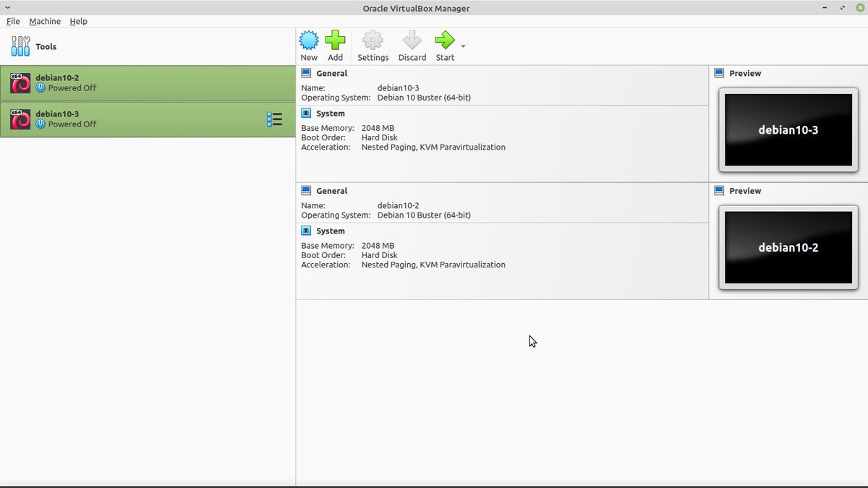The image size is (868, 488).
Task: Click the Preview header icon for debian10-3
Action: click(x=719, y=73)
